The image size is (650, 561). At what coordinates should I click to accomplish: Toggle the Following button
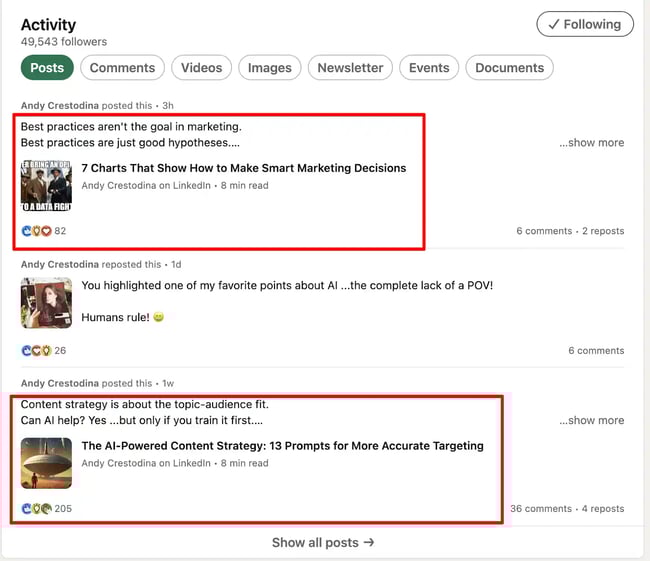tap(585, 25)
